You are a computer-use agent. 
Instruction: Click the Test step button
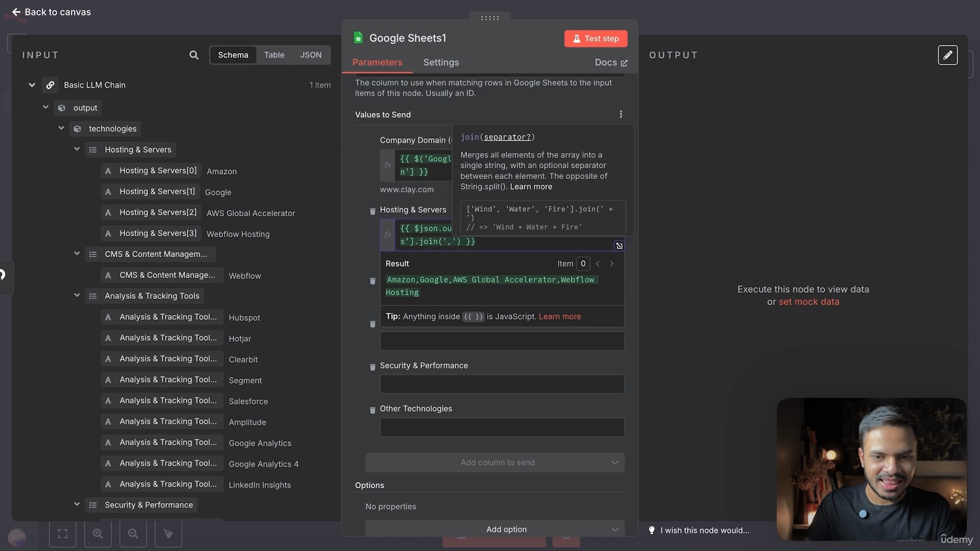click(596, 39)
